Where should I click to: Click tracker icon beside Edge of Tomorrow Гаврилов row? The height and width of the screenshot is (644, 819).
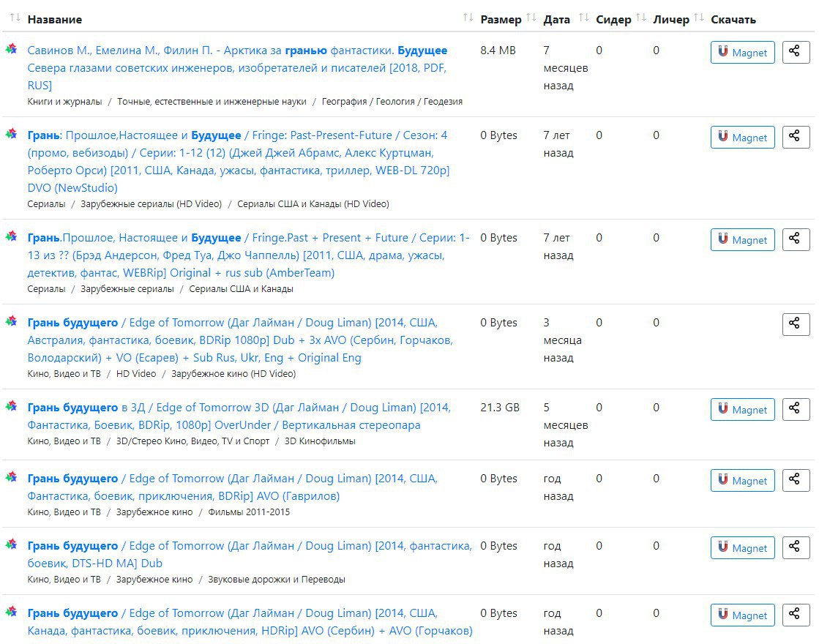tap(11, 477)
